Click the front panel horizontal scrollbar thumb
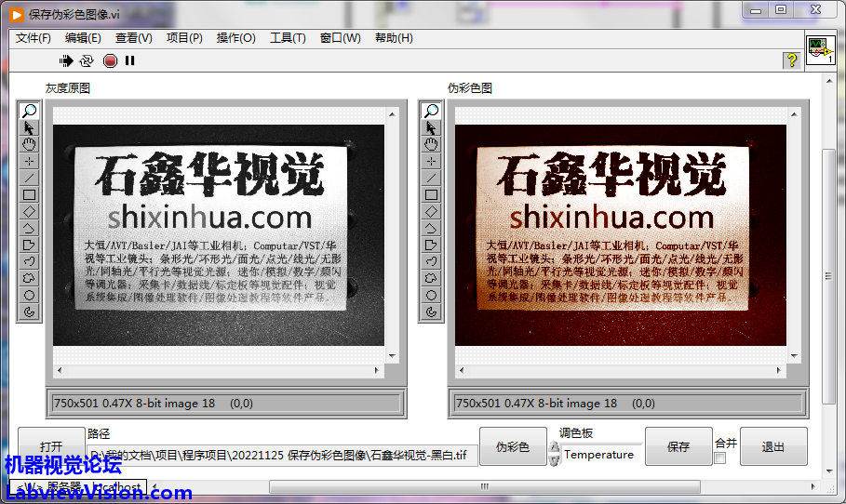The image size is (846, 504). click(485, 486)
